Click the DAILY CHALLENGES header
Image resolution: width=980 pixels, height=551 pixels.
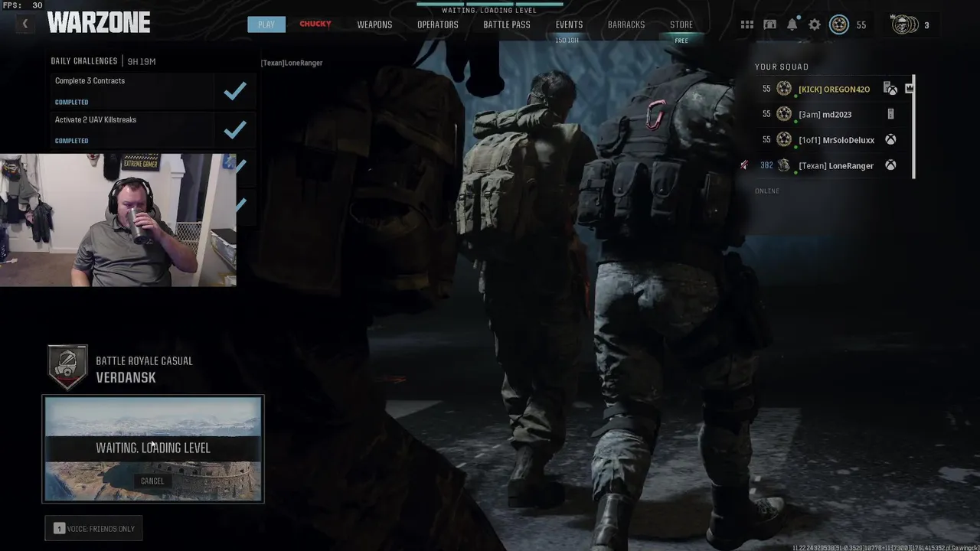pos(84,61)
